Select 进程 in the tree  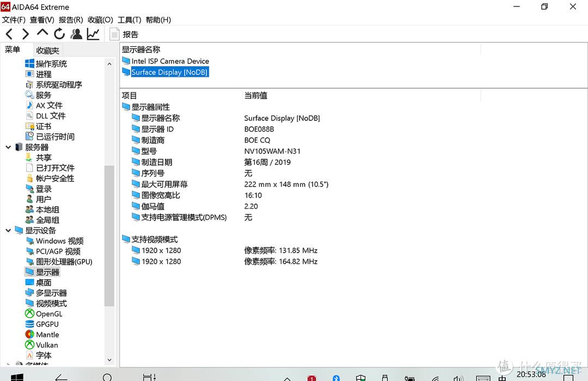39,74
